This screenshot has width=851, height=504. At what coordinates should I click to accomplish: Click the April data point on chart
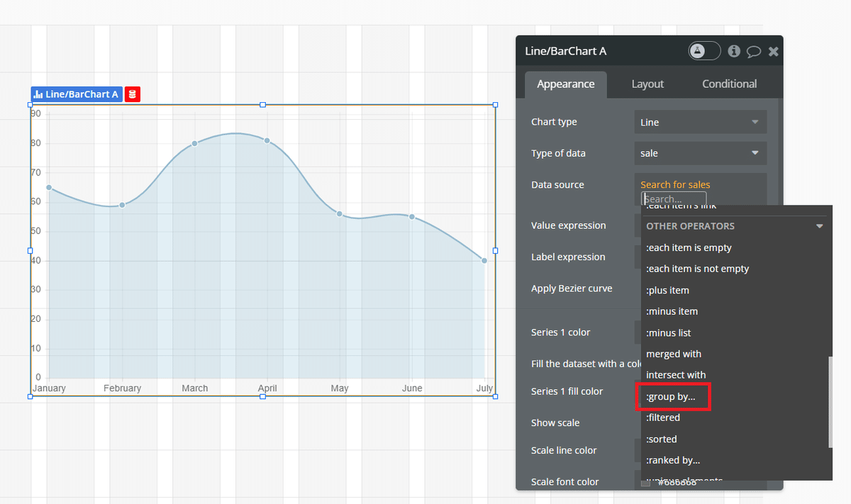coord(267,140)
